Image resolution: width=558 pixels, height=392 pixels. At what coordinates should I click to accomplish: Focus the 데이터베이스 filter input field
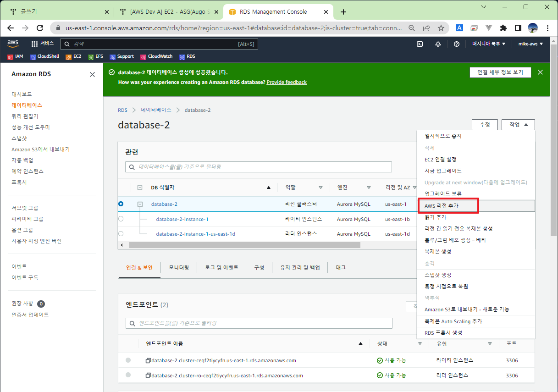coord(259,167)
